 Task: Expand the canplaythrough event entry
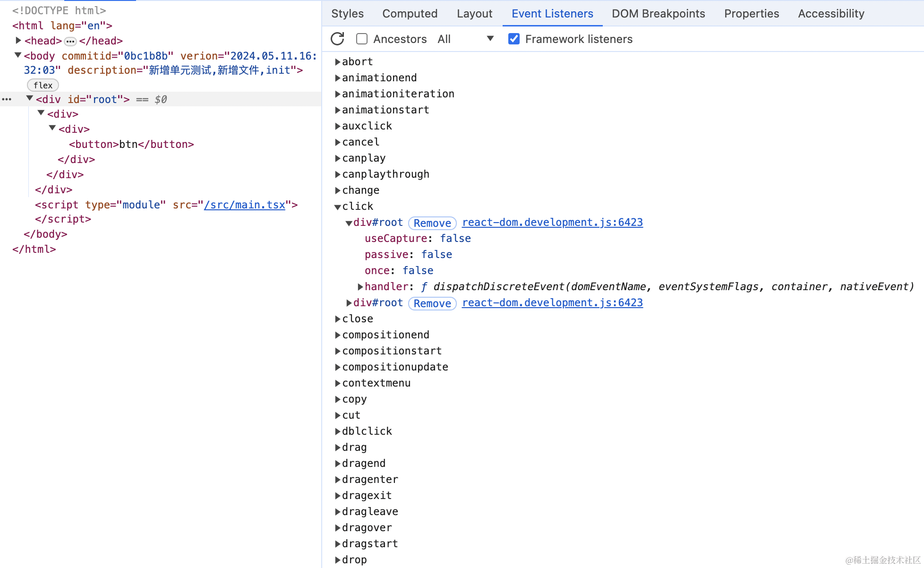click(338, 174)
